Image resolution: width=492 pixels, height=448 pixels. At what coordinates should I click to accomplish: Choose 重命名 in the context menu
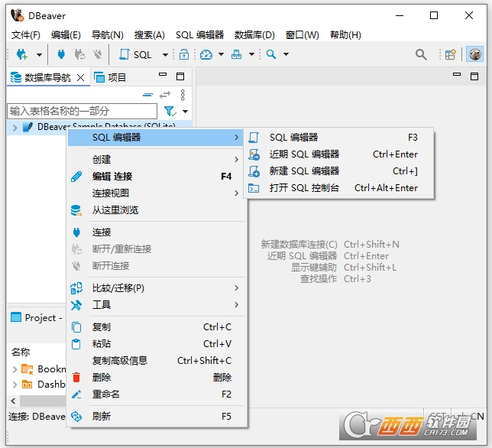[x=157, y=394]
